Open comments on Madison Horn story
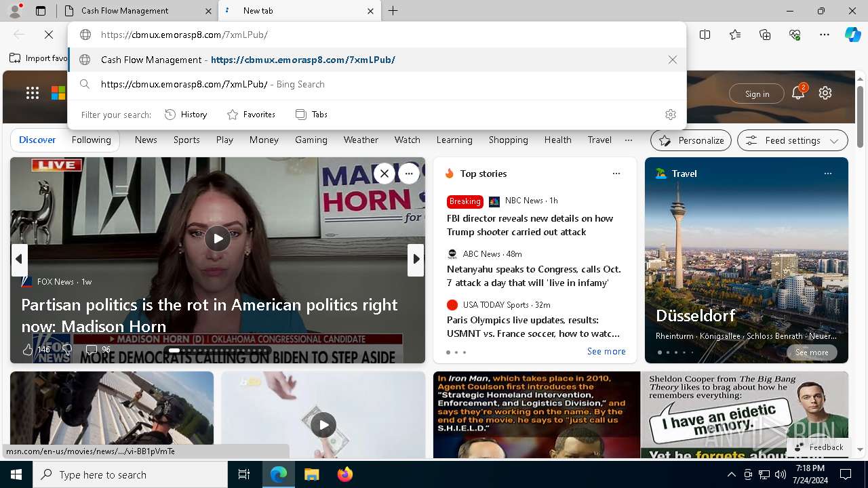 tap(98, 350)
